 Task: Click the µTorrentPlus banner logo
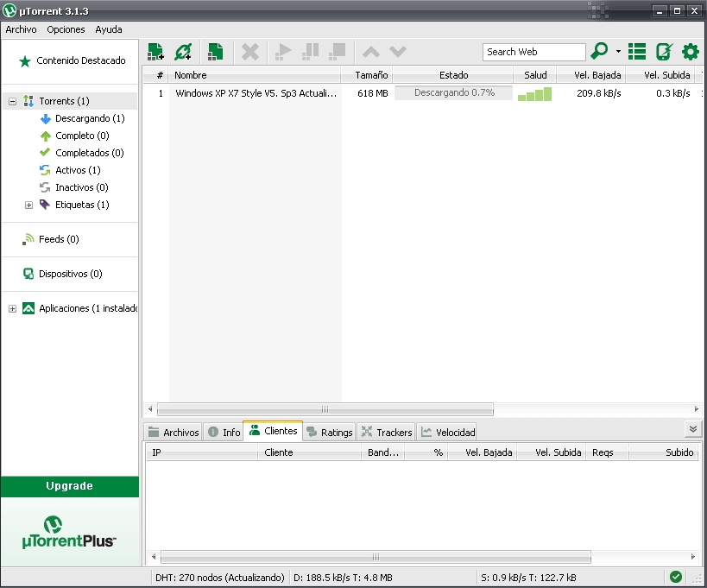click(69, 532)
